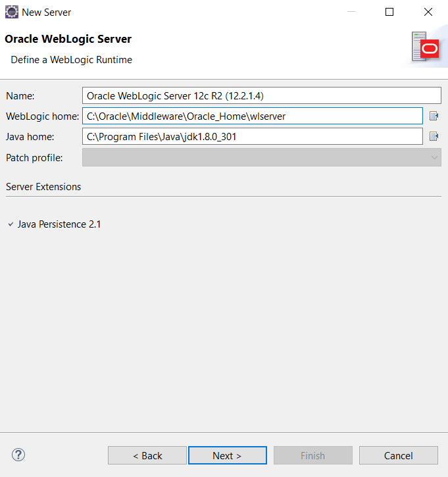The width and height of the screenshot is (448, 477).
Task: Click the Next > button
Action: point(228,455)
